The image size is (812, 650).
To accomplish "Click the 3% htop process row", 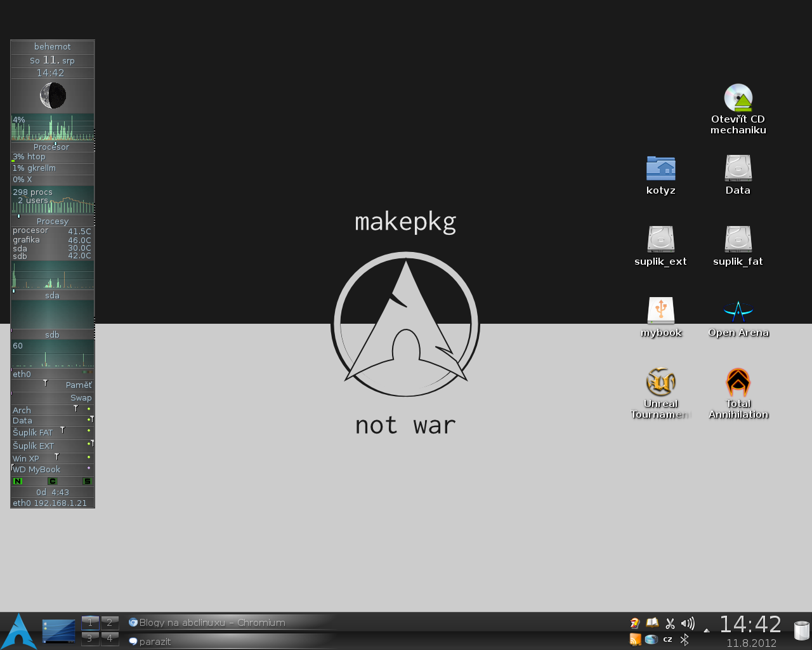I will pos(53,157).
